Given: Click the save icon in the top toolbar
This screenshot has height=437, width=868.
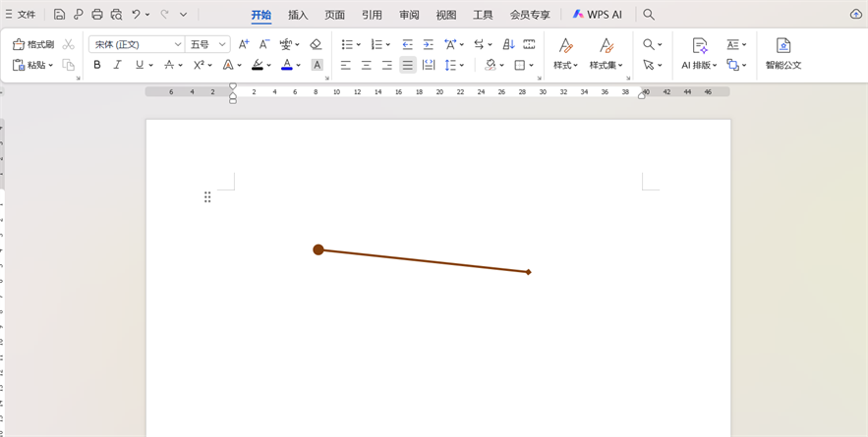Looking at the screenshot, I should coord(59,15).
